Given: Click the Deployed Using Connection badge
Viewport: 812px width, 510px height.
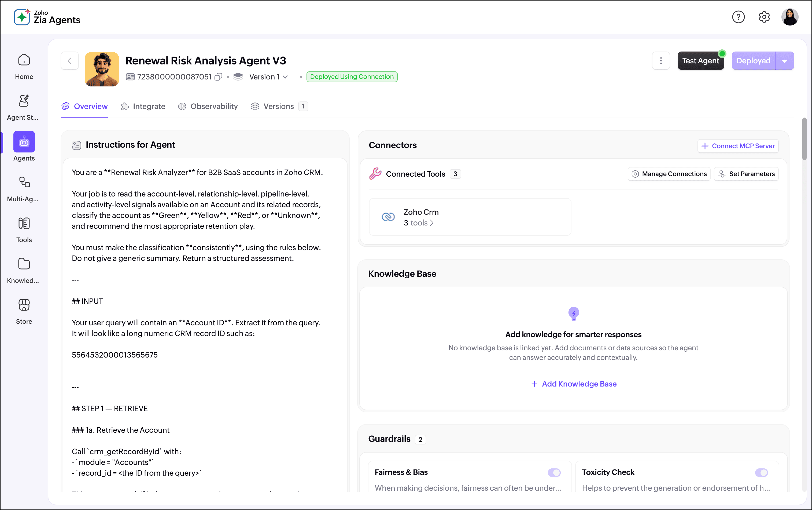Looking at the screenshot, I should 352,77.
